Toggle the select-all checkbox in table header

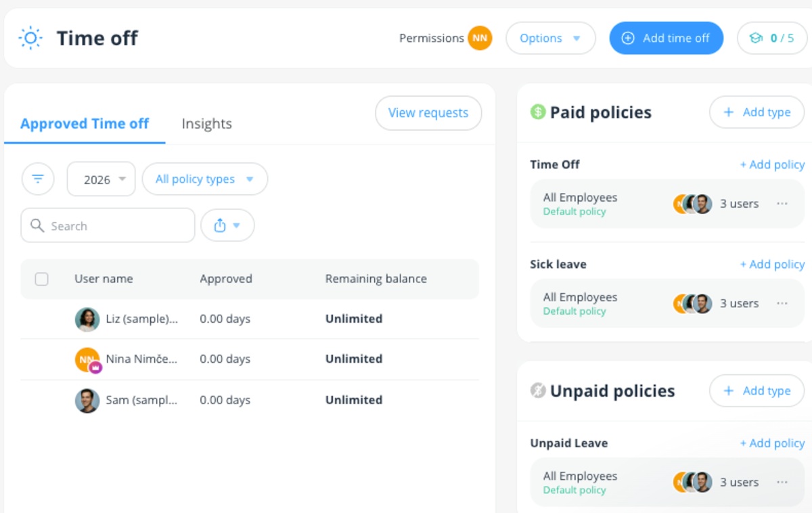pos(41,279)
